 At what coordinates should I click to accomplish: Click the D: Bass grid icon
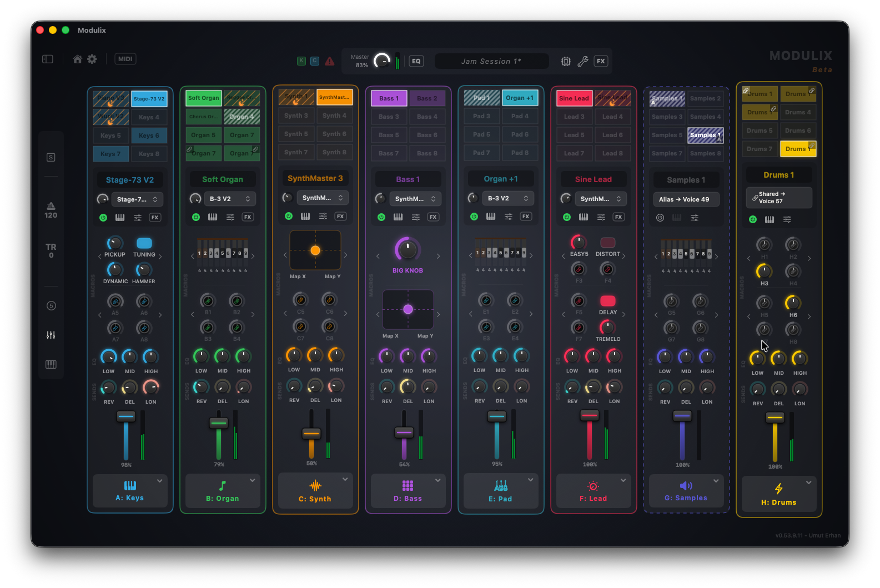(408, 486)
